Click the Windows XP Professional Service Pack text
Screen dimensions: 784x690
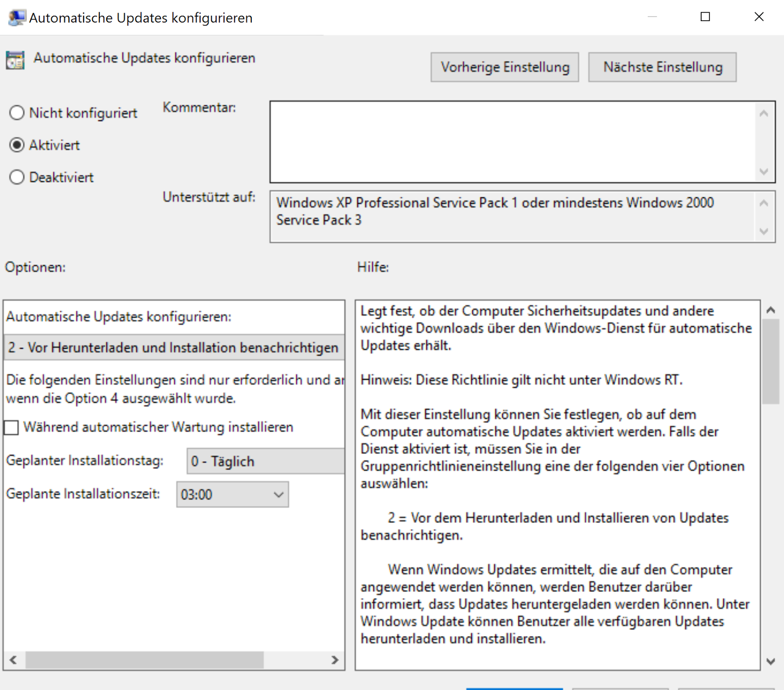(x=495, y=212)
